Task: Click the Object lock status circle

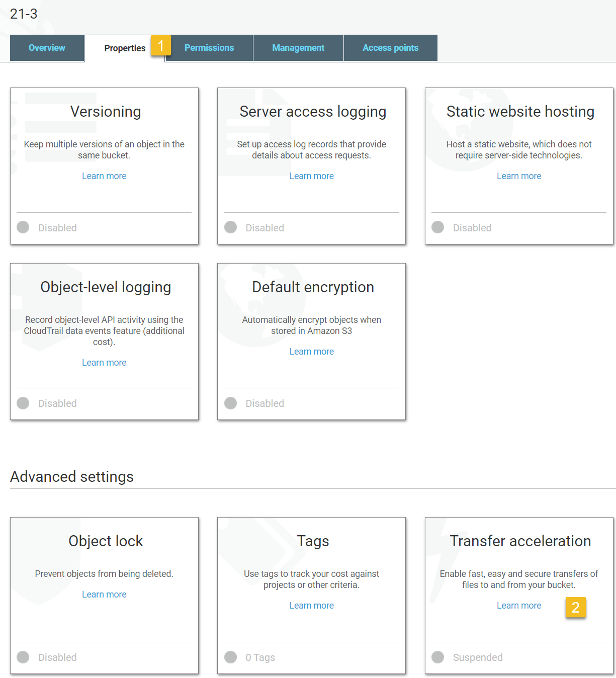Action: [23, 657]
